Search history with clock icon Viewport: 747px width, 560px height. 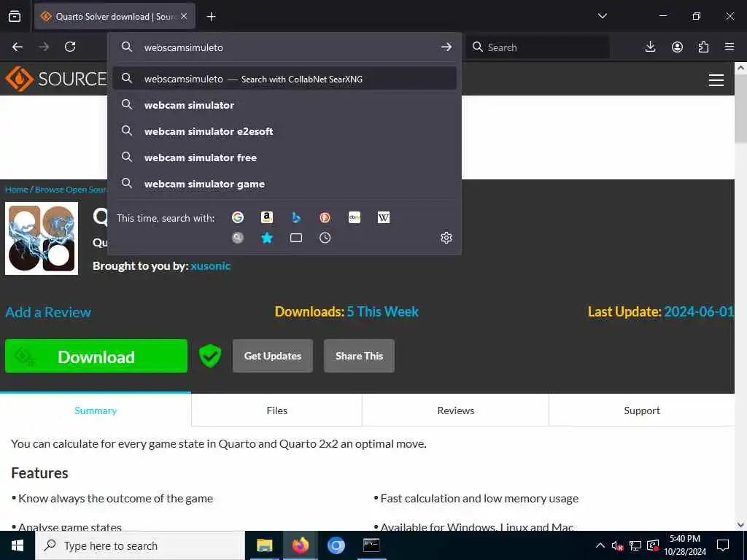click(x=325, y=238)
